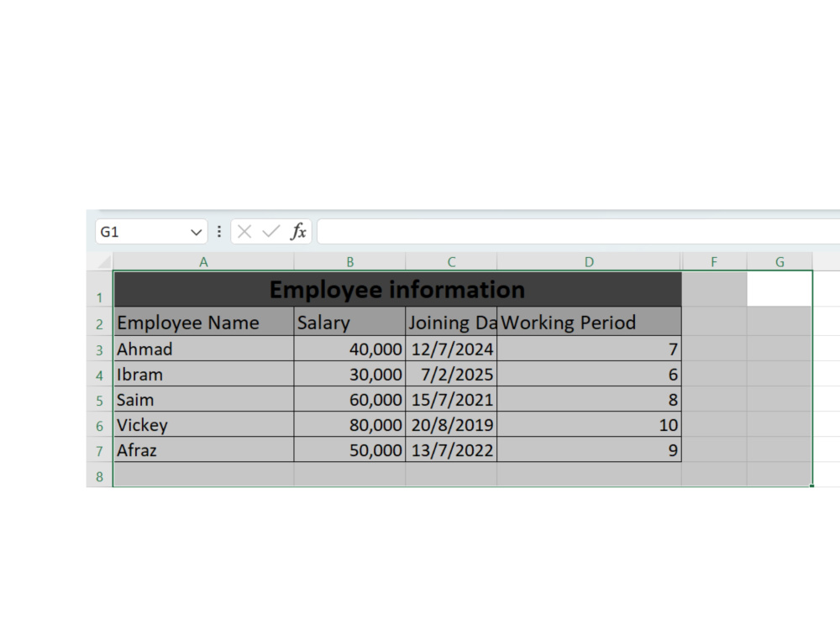The image size is (840, 630).
Task: Click the cell containing Ahmad
Action: (203, 349)
